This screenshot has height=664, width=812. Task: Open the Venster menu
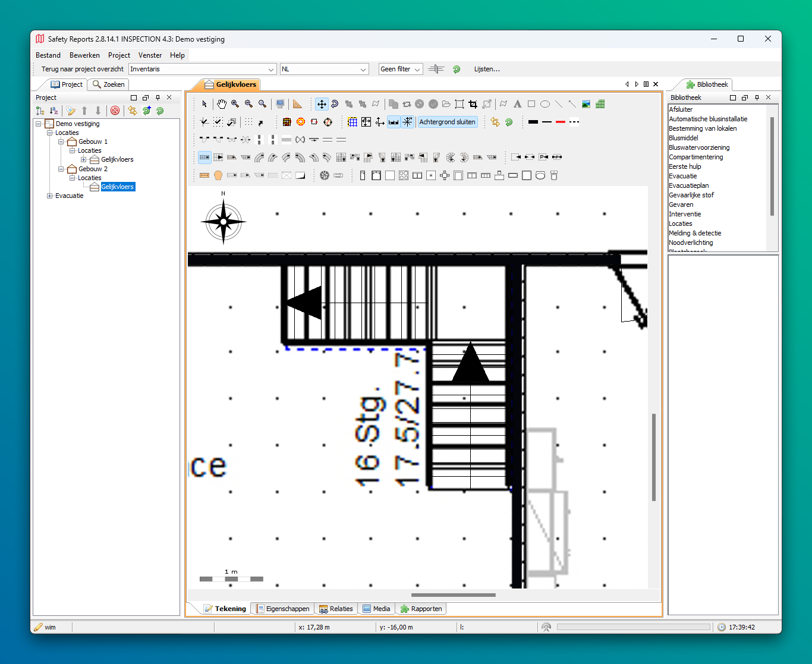tap(150, 55)
